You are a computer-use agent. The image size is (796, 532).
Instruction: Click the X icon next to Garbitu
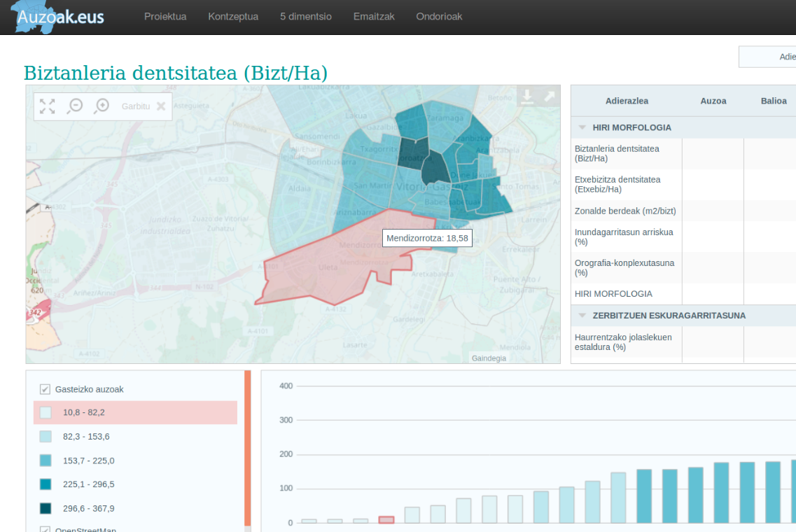[161, 106]
